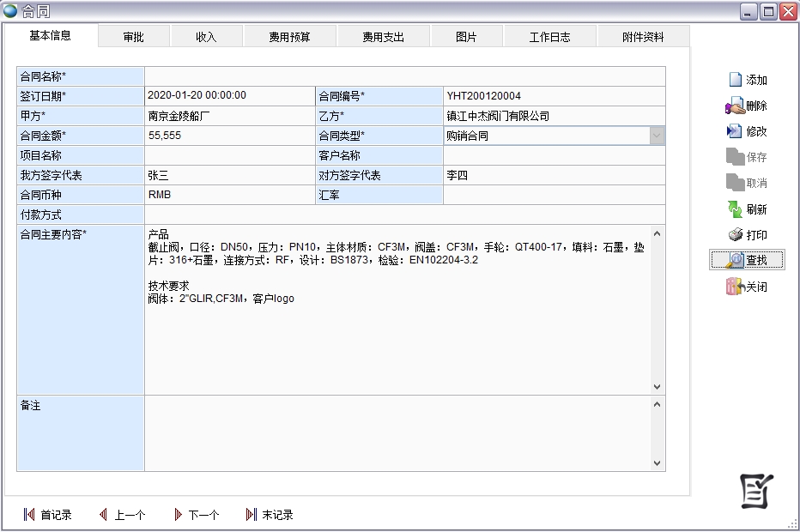Click the 打印 (Print) printer icon
This screenshot has width=800, height=532.
pos(735,235)
